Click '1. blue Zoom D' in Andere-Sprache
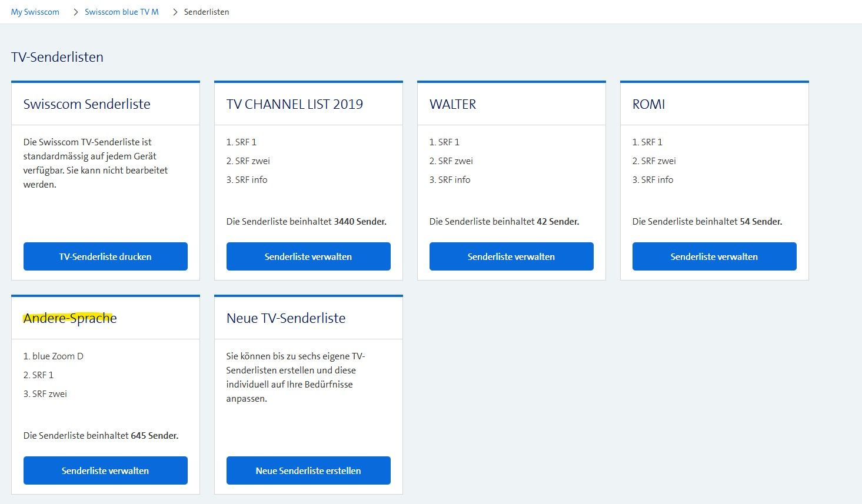The width and height of the screenshot is (862, 504). coord(54,356)
